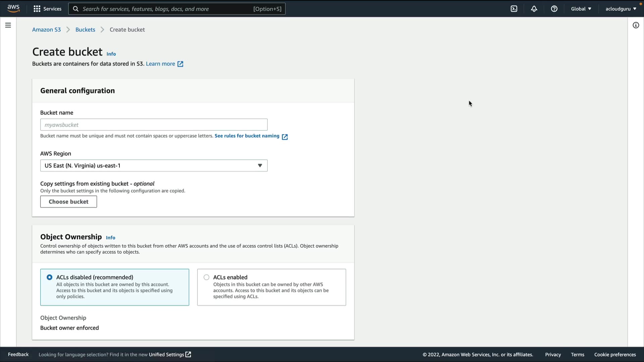Open See rules for bucket naming link

pyautogui.click(x=247, y=136)
